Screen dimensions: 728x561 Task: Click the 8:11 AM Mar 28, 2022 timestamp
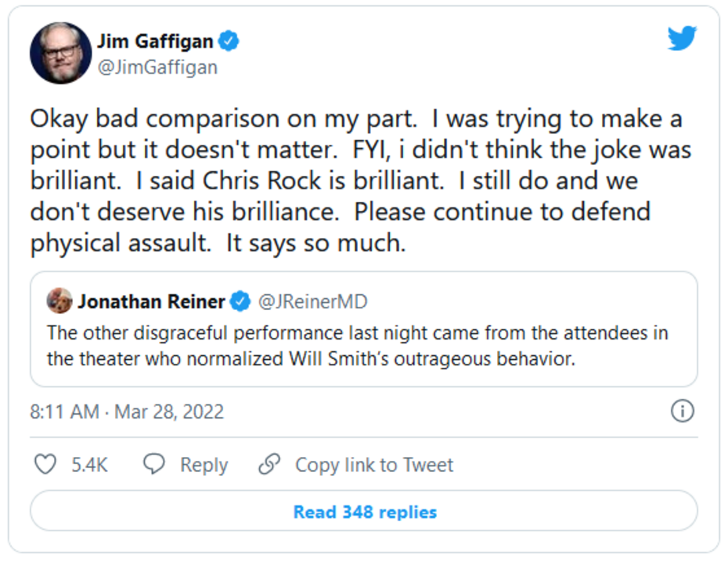[x=127, y=412]
